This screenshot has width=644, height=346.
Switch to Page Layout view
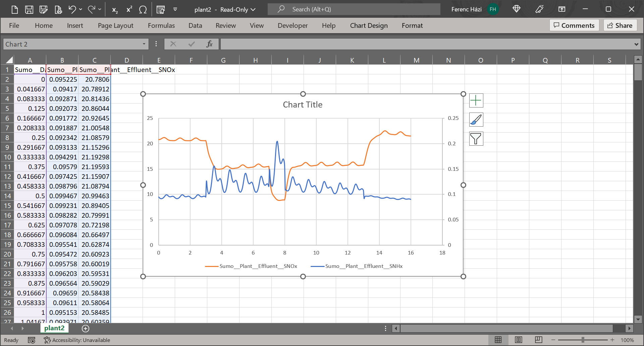[x=518, y=340]
